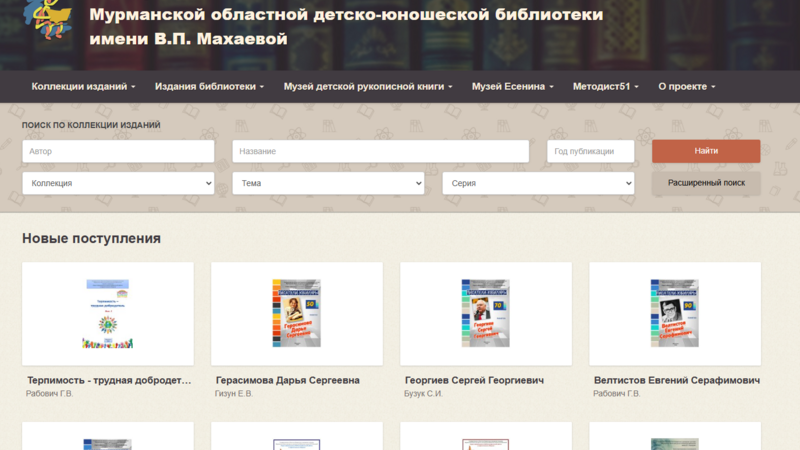Image resolution: width=800 pixels, height=450 pixels.
Task: Click the Автор search field
Action: tap(118, 151)
